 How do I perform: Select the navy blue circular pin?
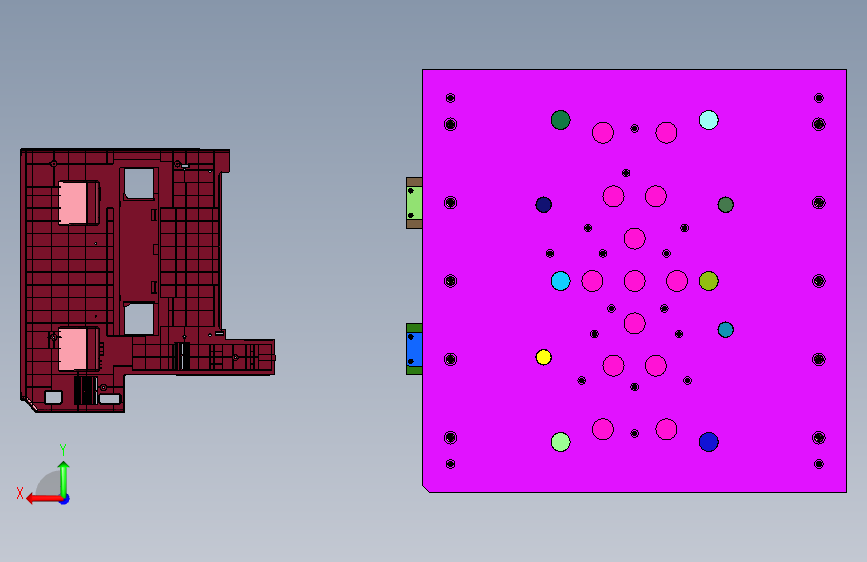(x=544, y=205)
